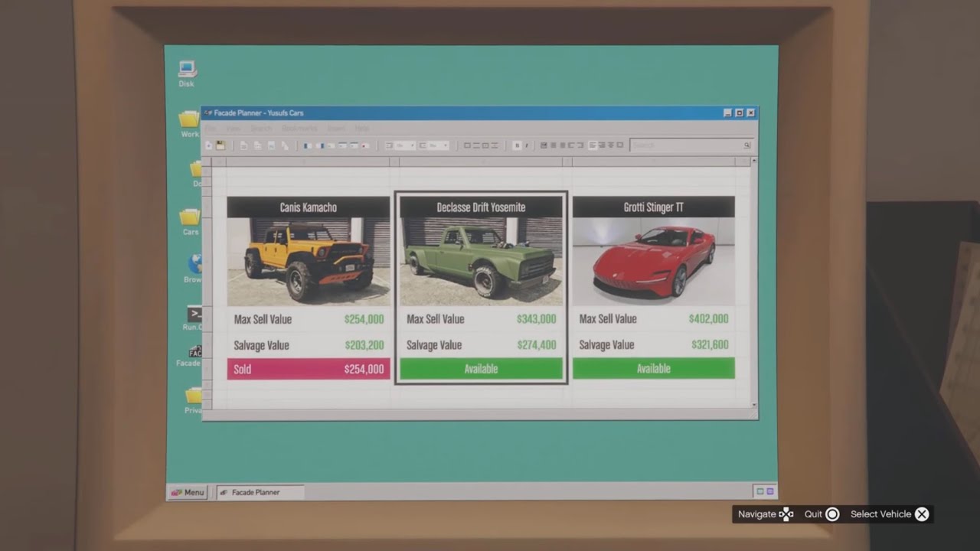Open the Search menu in menu bar
980x551 pixels.
(x=261, y=129)
